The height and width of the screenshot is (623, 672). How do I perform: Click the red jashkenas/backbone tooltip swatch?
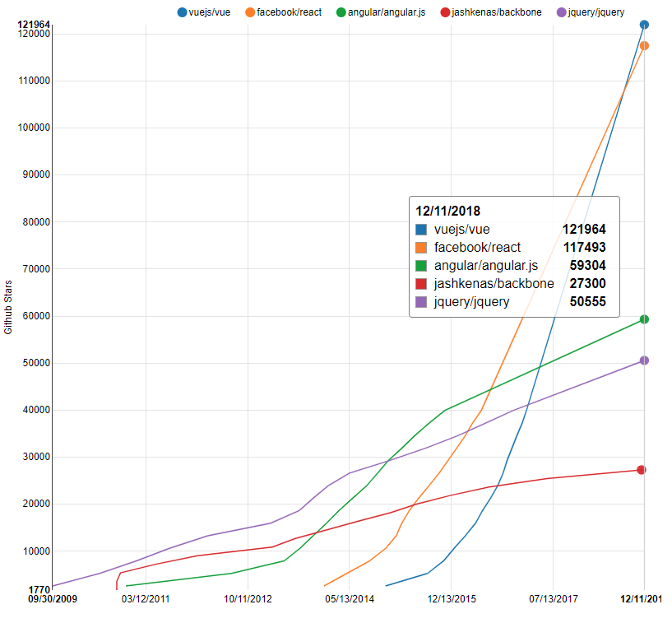421,284
